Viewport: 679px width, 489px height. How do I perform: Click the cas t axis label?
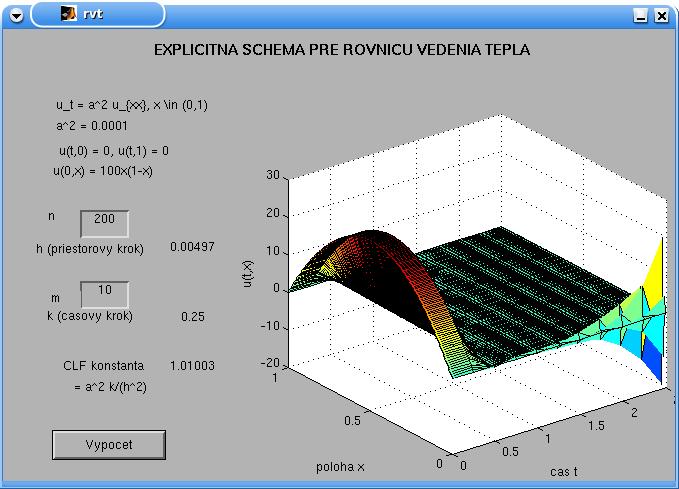click(x=564, y=471)
